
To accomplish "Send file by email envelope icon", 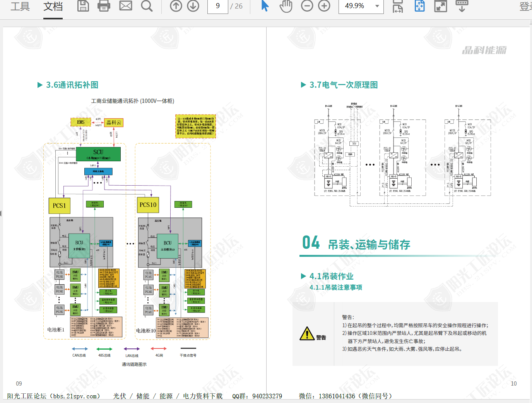I will (x=126, y=6).
